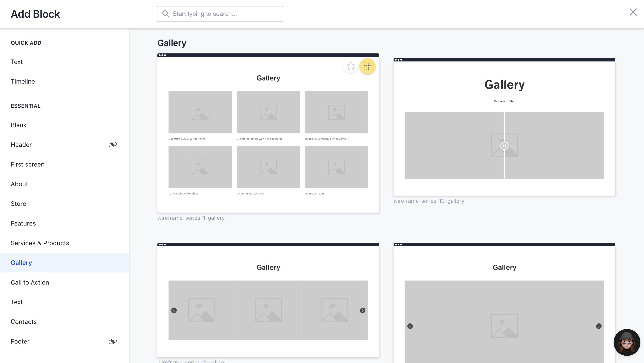Click the 'UX workshop attendees' image placeholder
Screen dimensions: 644x363
(200, 167)
